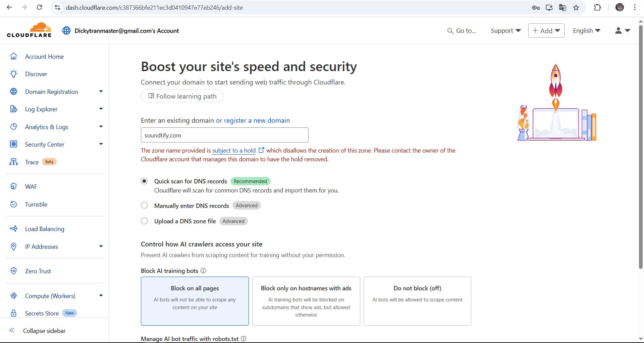Image resolution: width=644 pixels, height=343 pixels.
Task: Open Turnstile in sidebar
Action: [36, 204]
